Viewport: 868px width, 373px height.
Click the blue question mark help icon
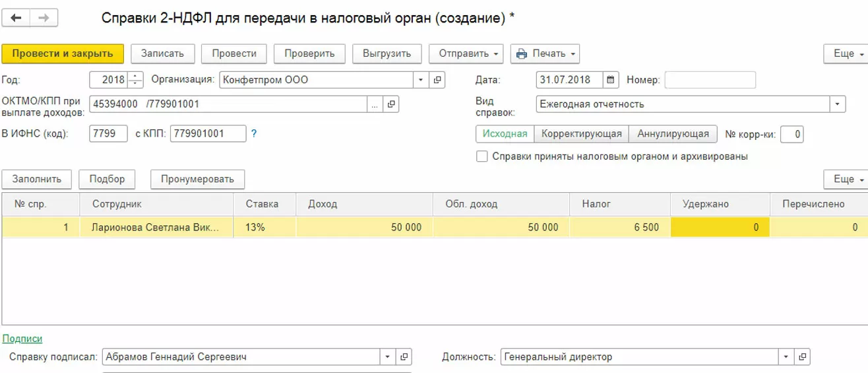[254, 133]
